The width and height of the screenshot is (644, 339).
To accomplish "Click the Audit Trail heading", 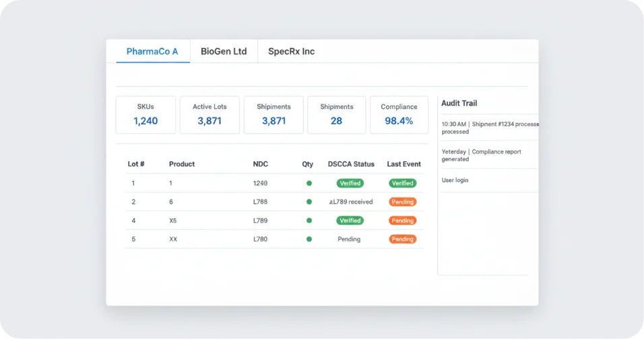I will tap(459, 103).
